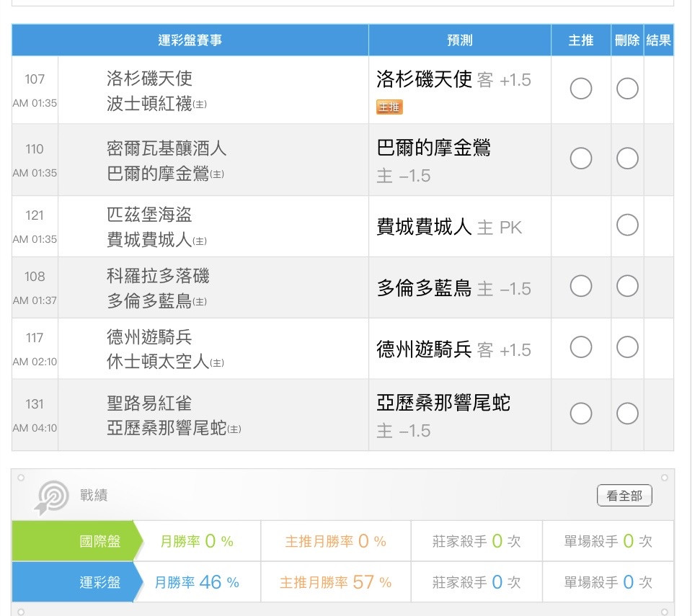The height and width of the screenshot is (616, 700).
Task: Click 運彩盤 月勝率 46% stat
Action: click(x=197, y=582)
